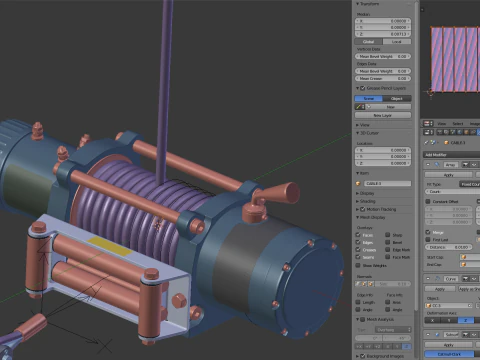480x360 pixels.
Task: Select the Object grease pencil source
Action: click(x=397, y=99)
